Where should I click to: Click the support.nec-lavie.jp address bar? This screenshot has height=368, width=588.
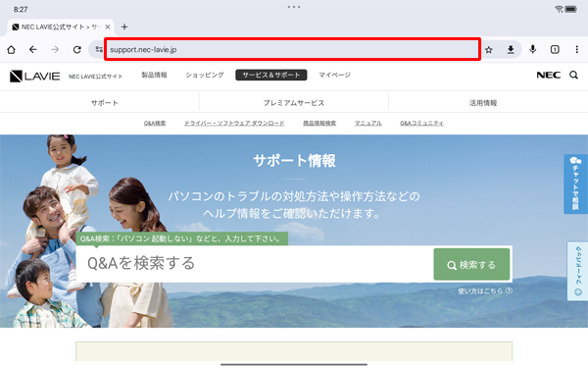(x=292, y=49)
